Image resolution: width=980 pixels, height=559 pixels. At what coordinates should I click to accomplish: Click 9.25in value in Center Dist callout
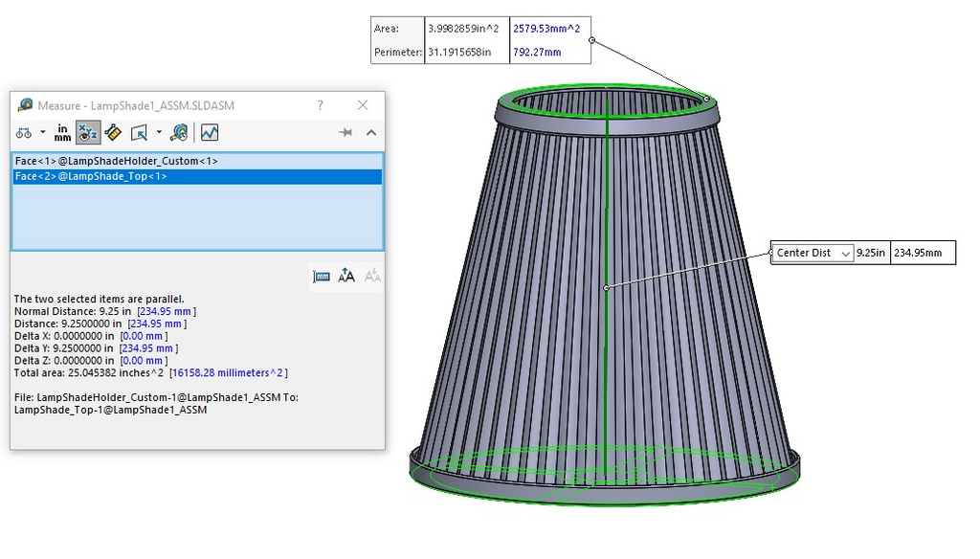point(871,253)
